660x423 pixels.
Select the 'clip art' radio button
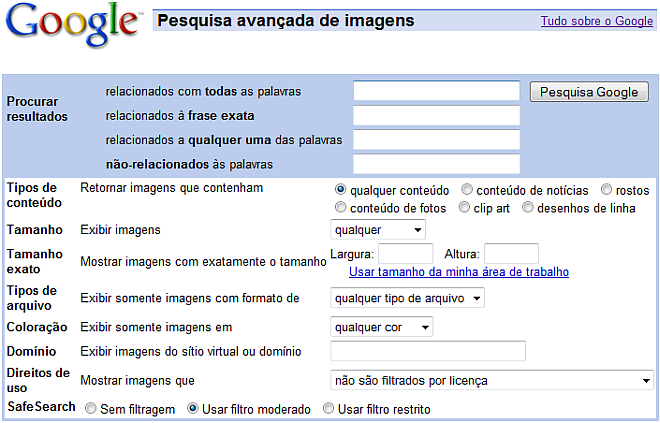[464, 208]
